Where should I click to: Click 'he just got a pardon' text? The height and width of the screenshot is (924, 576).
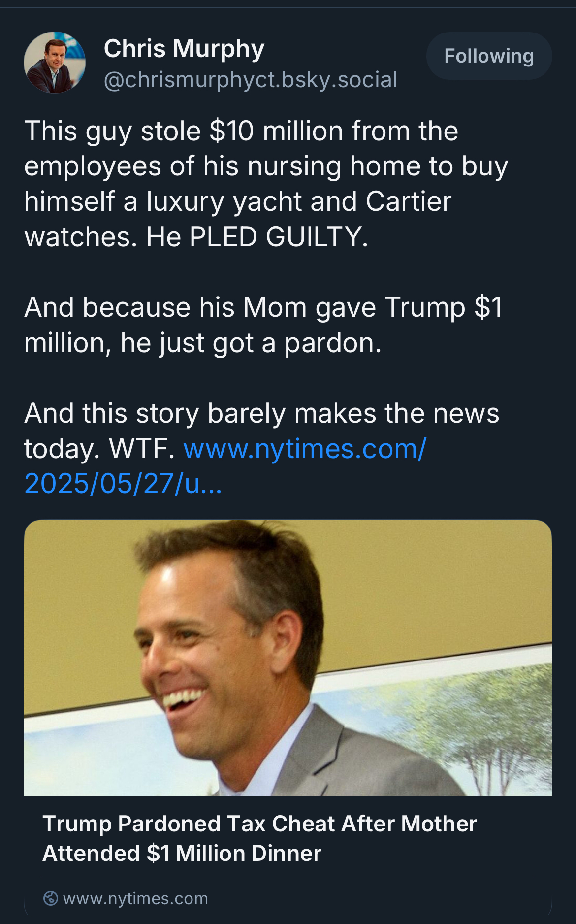coord(251,343)
